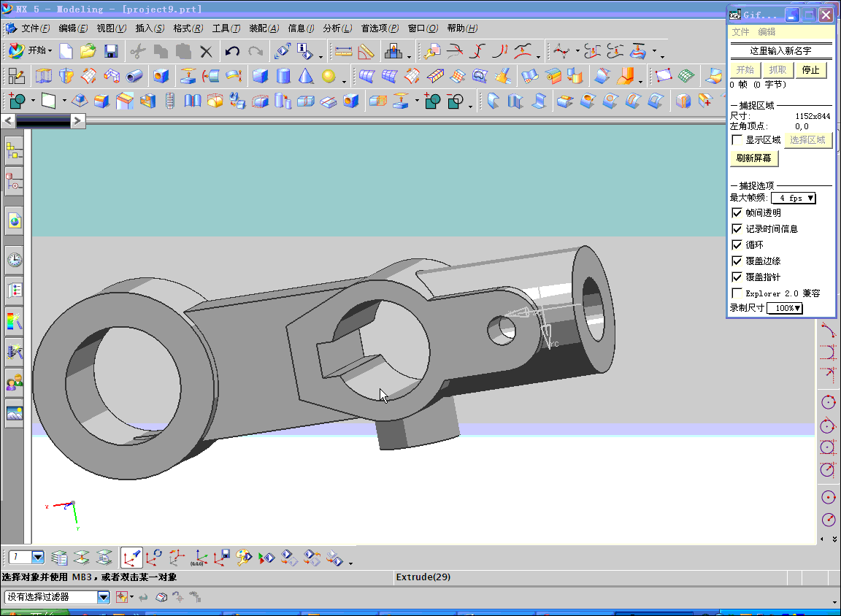
Task: Activate the Undo icon on the toolbar
Action: pos(231,51)
